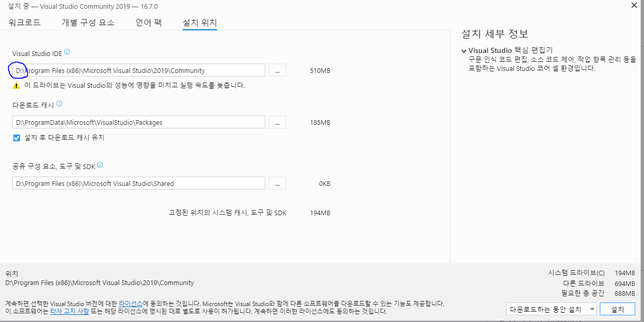
Task: Click info icon next to 공유 구성 요소, 도구 및 SDK
Action: (100, 165)
